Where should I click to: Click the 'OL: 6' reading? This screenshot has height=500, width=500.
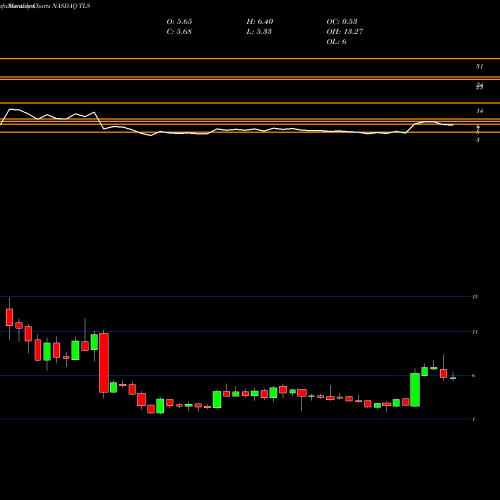tap(336, 42)
